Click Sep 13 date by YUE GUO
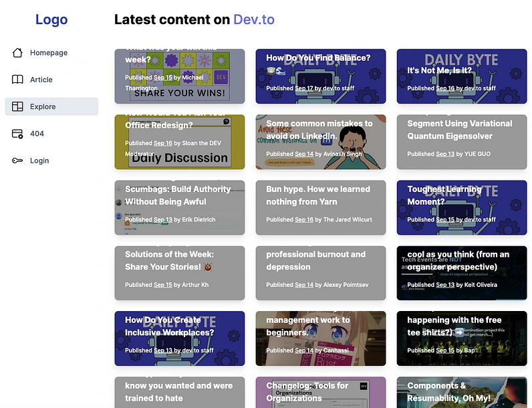The height and width of the screenshot is (408, 532). [x=445, y=154]
